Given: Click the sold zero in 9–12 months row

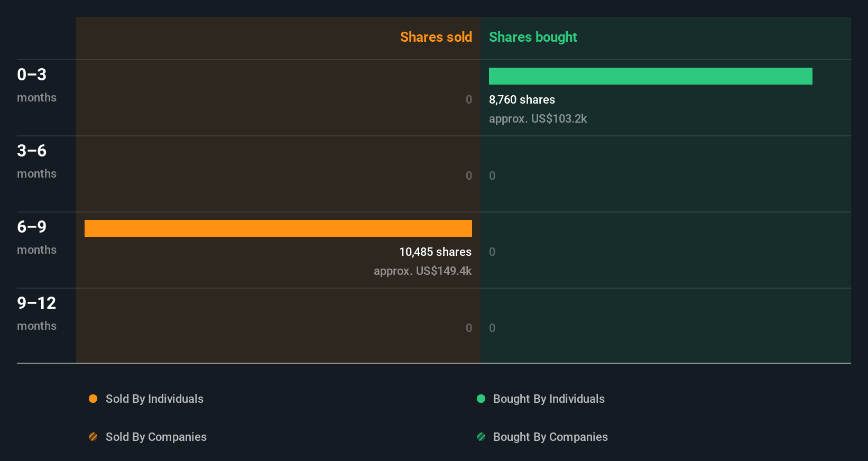Looking at the screenshot, I should tap(469, 328).
